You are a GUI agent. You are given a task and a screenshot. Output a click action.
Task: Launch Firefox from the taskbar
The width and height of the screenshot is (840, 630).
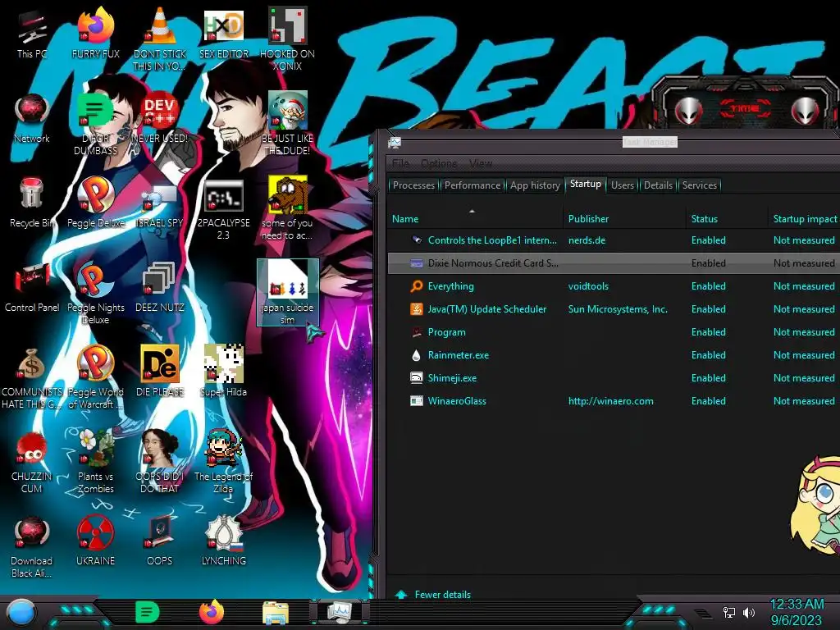(x=212, y=612)
